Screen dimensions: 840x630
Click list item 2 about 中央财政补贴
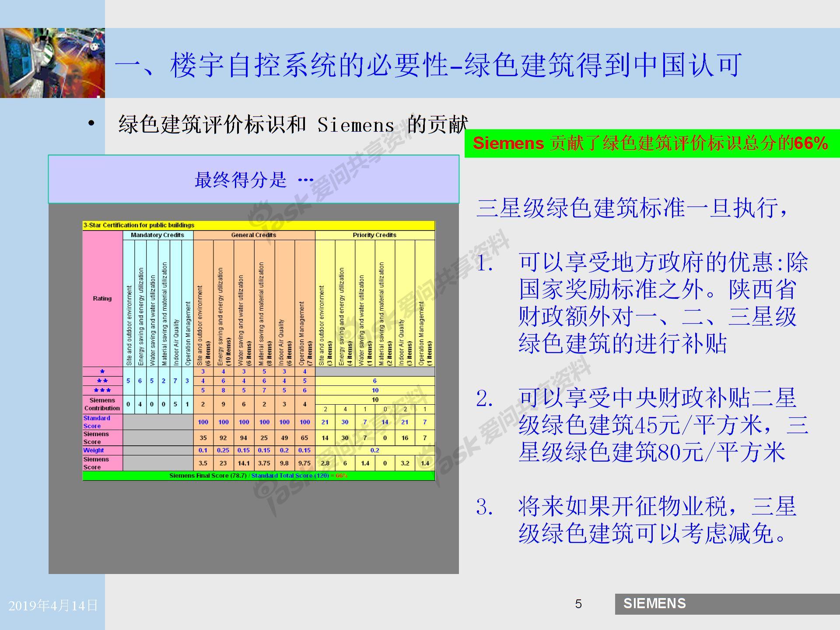pyautogui.click(x=642, y=425)
